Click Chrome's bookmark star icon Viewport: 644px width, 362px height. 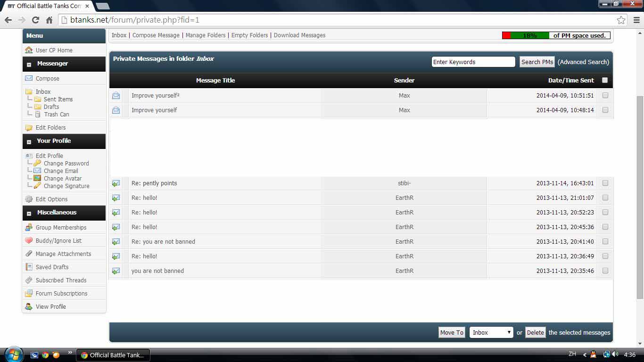(621, 20)
